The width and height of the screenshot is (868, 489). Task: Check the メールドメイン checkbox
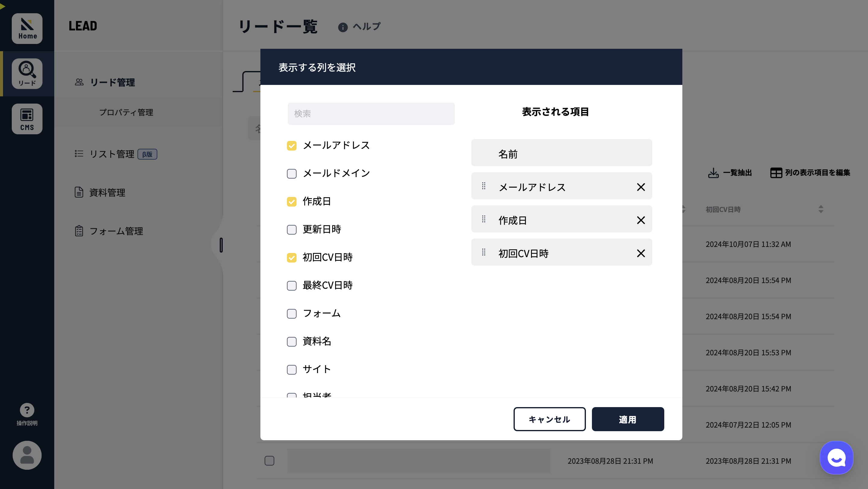(x=292, y=174)
